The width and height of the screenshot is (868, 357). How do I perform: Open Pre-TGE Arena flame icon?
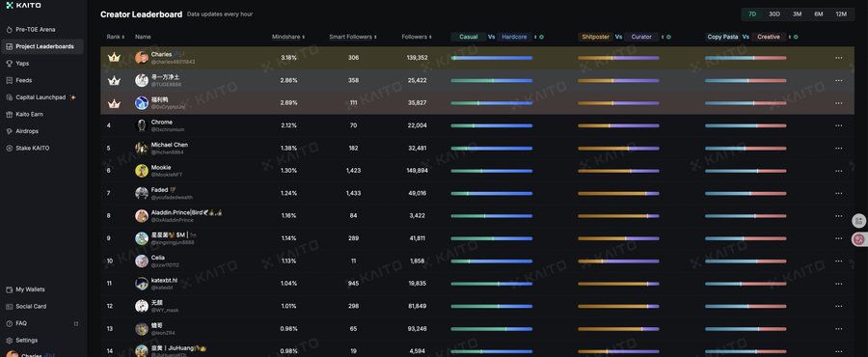(10, 30)
